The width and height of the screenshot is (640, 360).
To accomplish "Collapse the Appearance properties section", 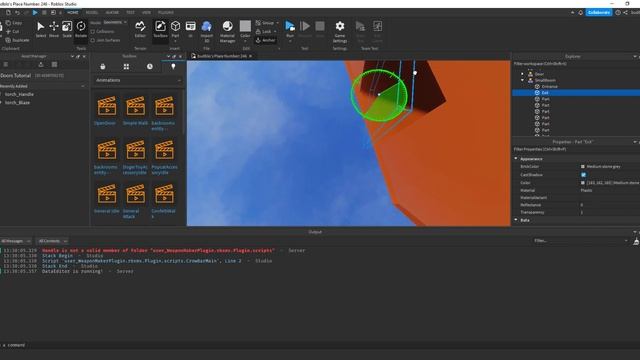I will pos(516,158).
